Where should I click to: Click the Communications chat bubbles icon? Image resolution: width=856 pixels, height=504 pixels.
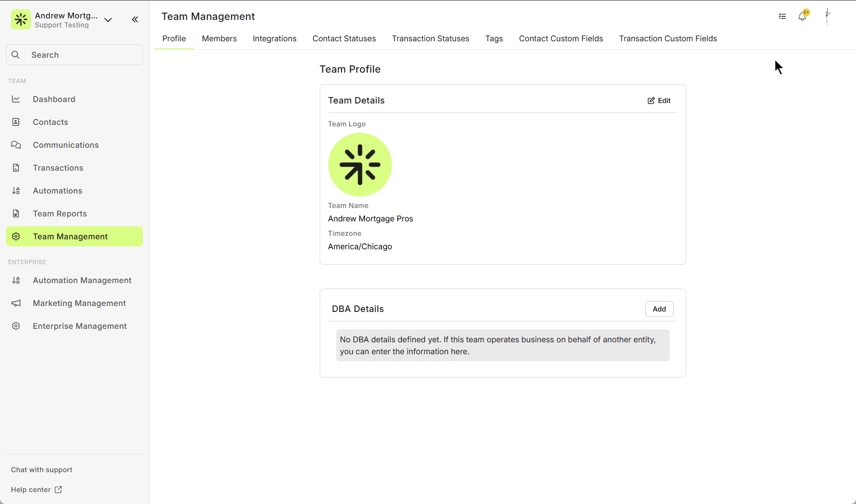(16, 145)
